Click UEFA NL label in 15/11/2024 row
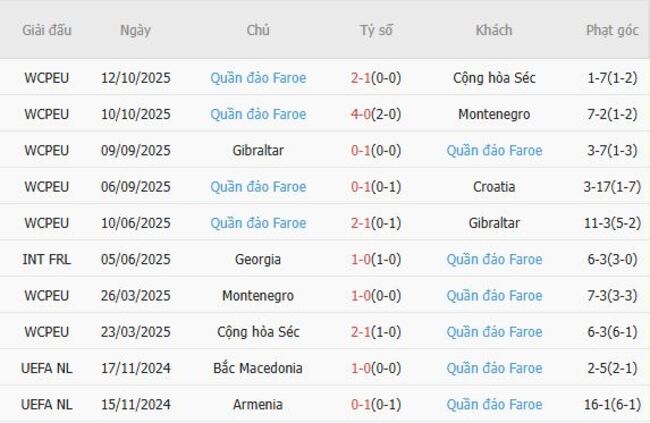 tap(47, 404)
